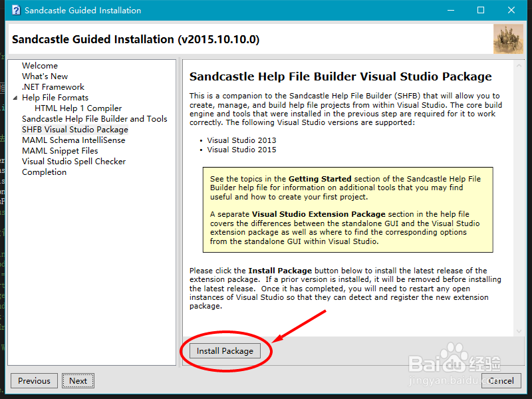Open the HTML Help 1 Compiler step
Viewport: 532px width, 399px height.
coord(78,108)
